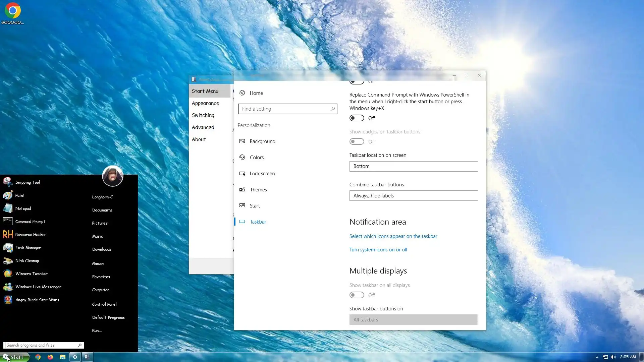
Task: Open Show taskbar buttons on dropdown
Action: tap(413, 320)
